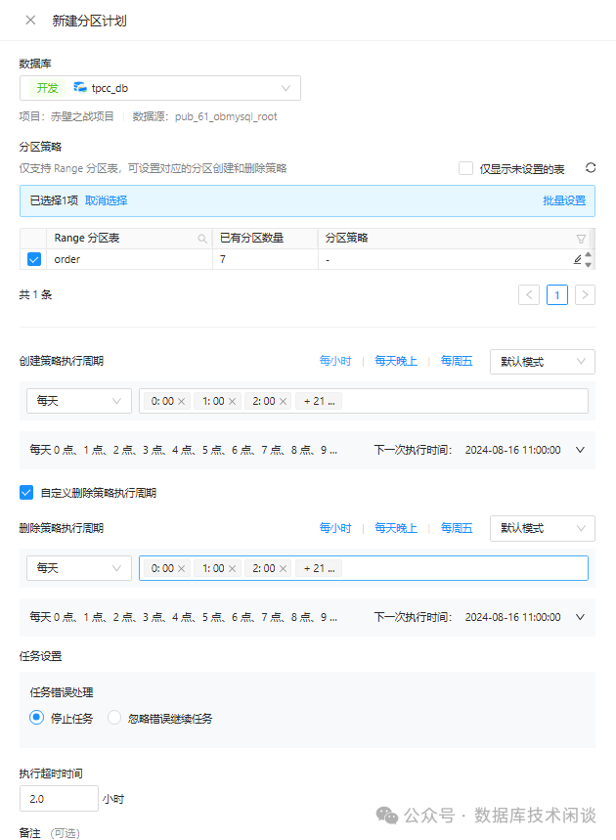The height and width of the screenshot is (840, 616).
Task: Choose 每周五 preset for 创建策略执行周期
Action: point(457,361)
